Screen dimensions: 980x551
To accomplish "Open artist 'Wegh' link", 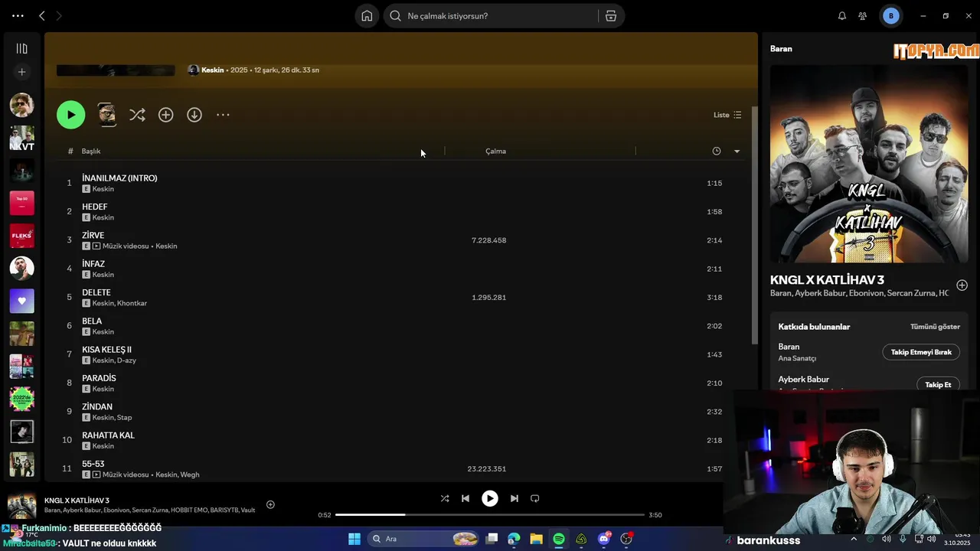I will pos(190,474).
